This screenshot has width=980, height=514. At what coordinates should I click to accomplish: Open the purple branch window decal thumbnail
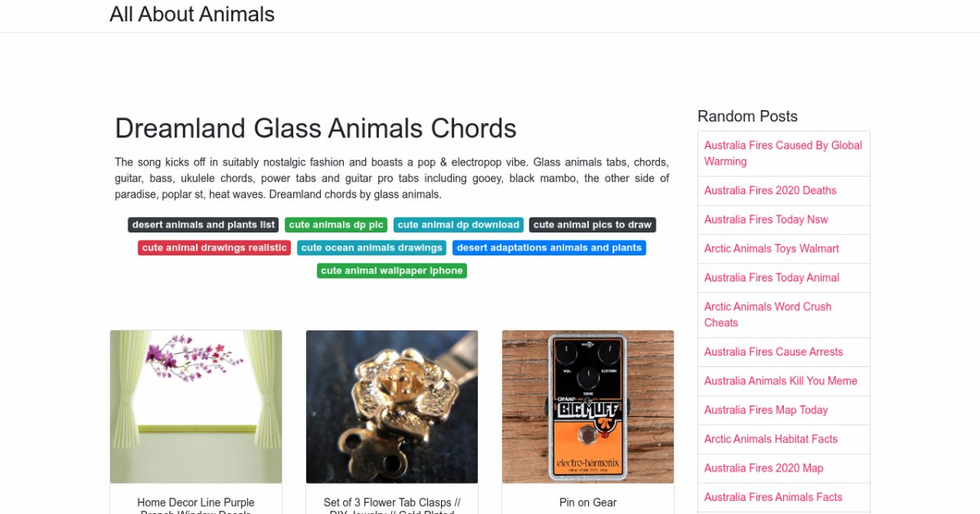coord(196,406)
